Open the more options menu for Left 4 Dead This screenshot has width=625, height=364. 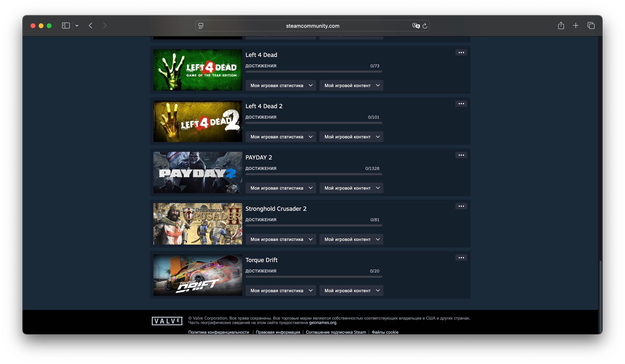tap(461, 52)
